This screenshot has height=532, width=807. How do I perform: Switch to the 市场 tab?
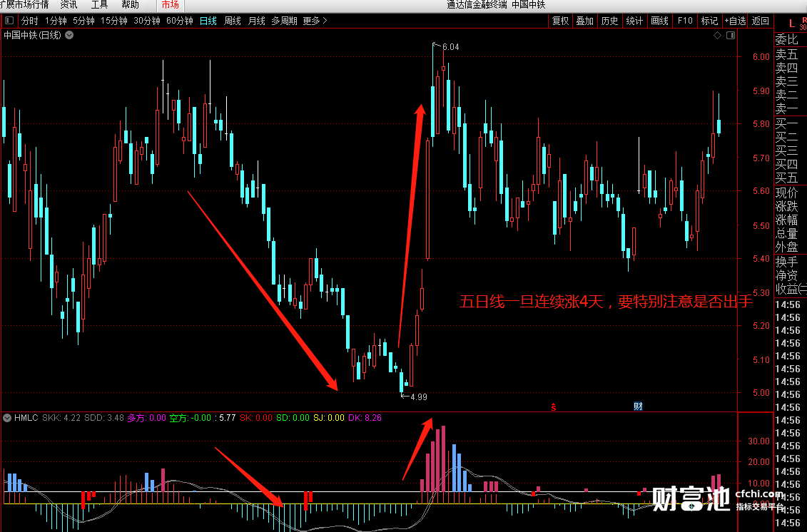[x=171, y=4]
